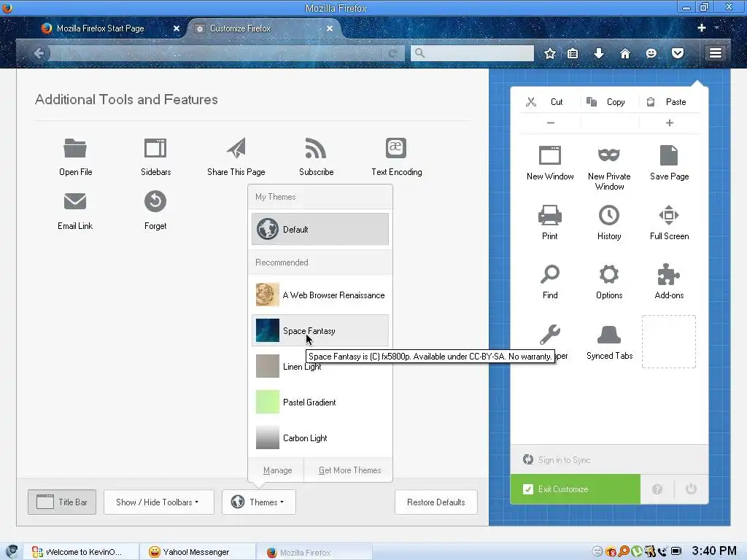747x560 pixels.
Task: Click the Synced Tabs icon
Action: tap(609, 335)
